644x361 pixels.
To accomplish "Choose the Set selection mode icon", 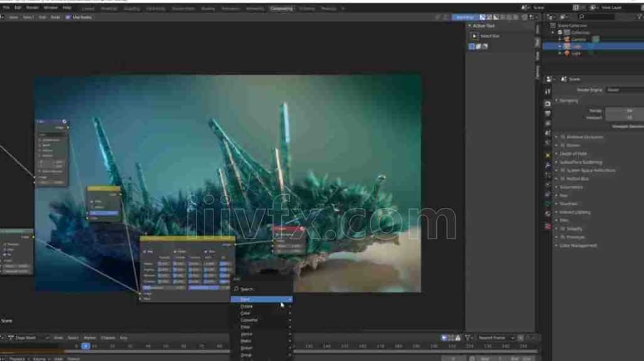I will click(472, 46).
